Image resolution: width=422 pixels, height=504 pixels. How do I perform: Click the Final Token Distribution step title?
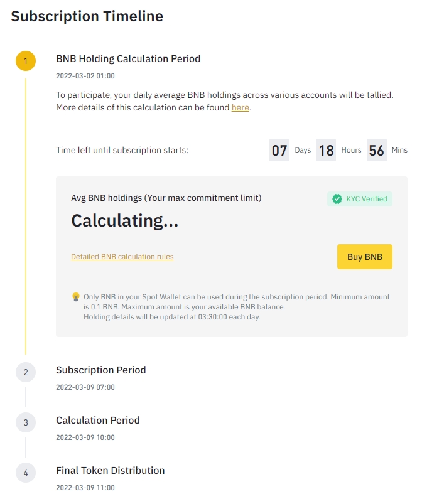(x=111, y=471)
